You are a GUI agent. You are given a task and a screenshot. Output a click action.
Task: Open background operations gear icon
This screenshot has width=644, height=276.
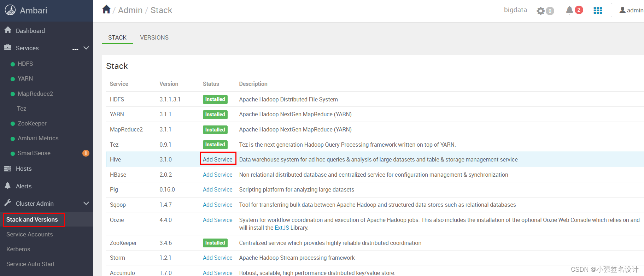540,11
